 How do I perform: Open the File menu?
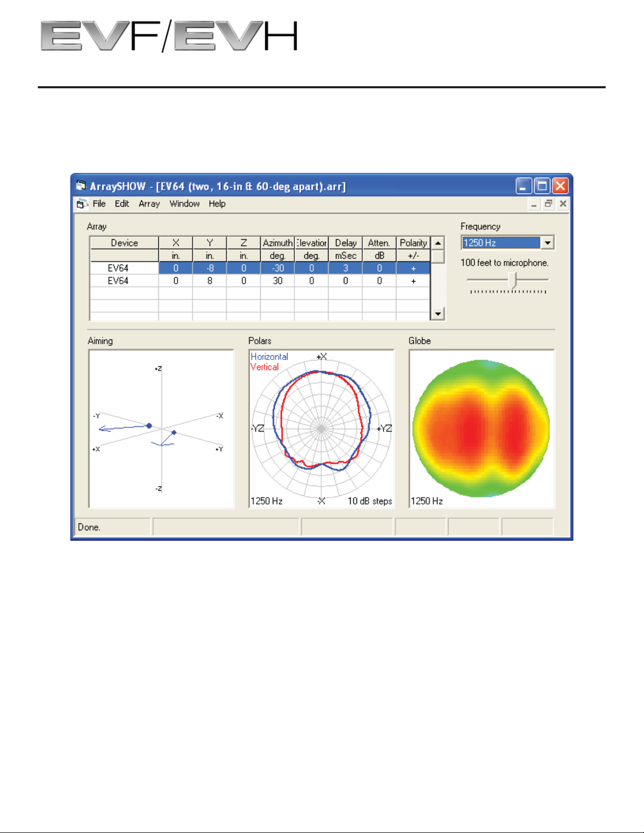click(99, 204)
